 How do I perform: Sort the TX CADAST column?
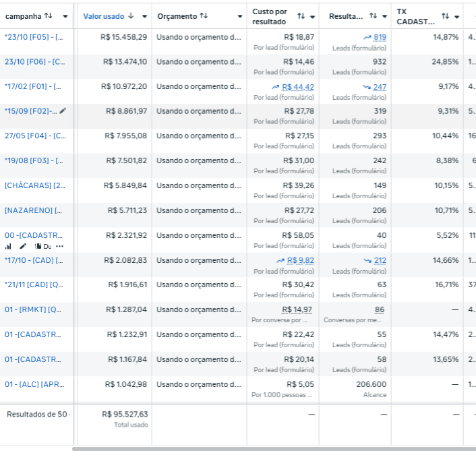[445, 16]
